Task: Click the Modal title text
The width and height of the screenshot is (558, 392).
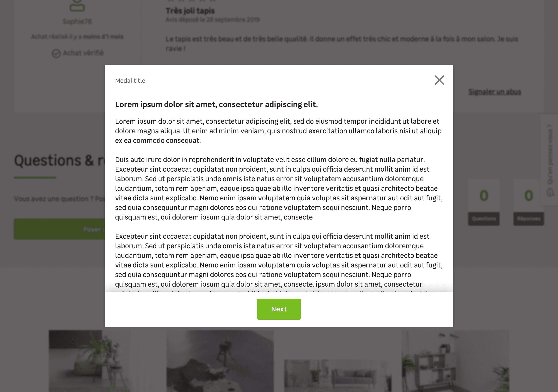Action: (x=130, y=81)
